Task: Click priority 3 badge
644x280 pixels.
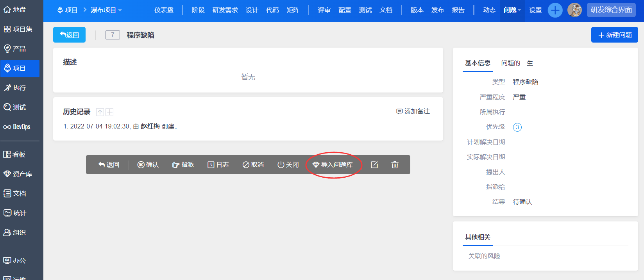Action: point(517,127)
